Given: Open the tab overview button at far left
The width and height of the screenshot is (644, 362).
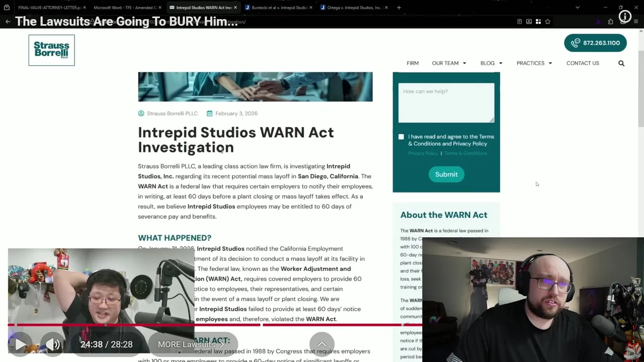Looking at the screenshot, I should 7,8.
